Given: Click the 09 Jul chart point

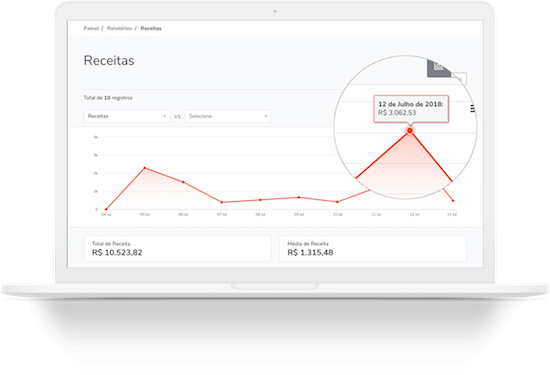Looking at the screenshot, I should (x=299, y=197).
